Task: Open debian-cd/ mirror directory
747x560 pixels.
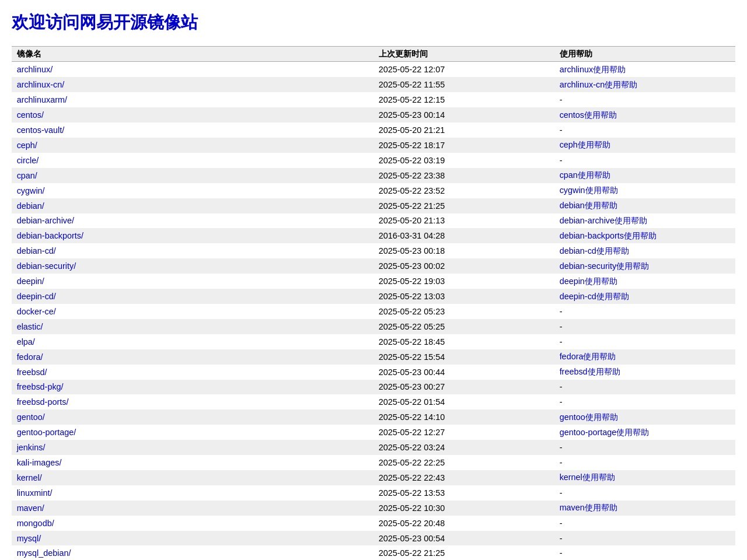Action: 36,251
